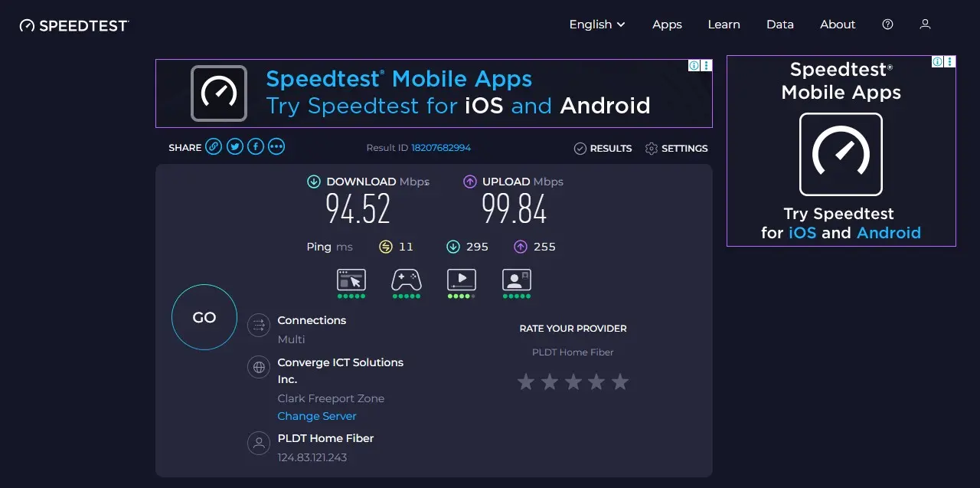Click the RATE YOUR PROVIDER heading

click(573, 329)
